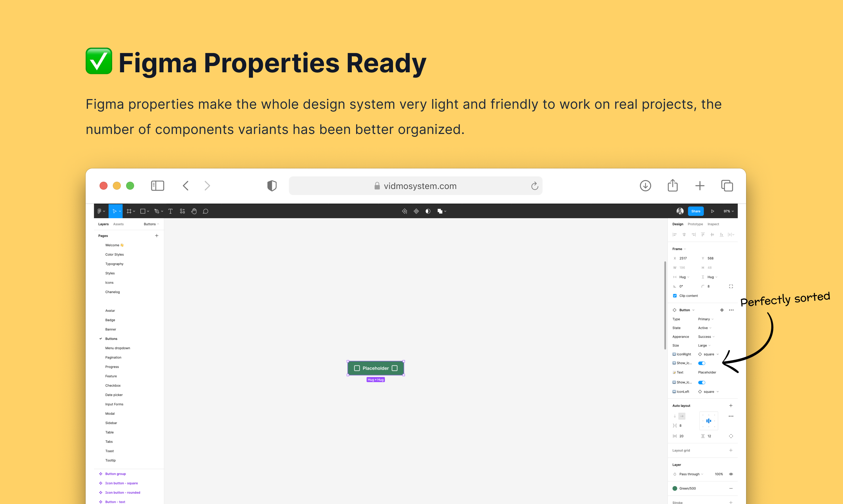Screen dimensions: 843x504
Task: Click the Present play icon
Action: click(x=713, y=211)
